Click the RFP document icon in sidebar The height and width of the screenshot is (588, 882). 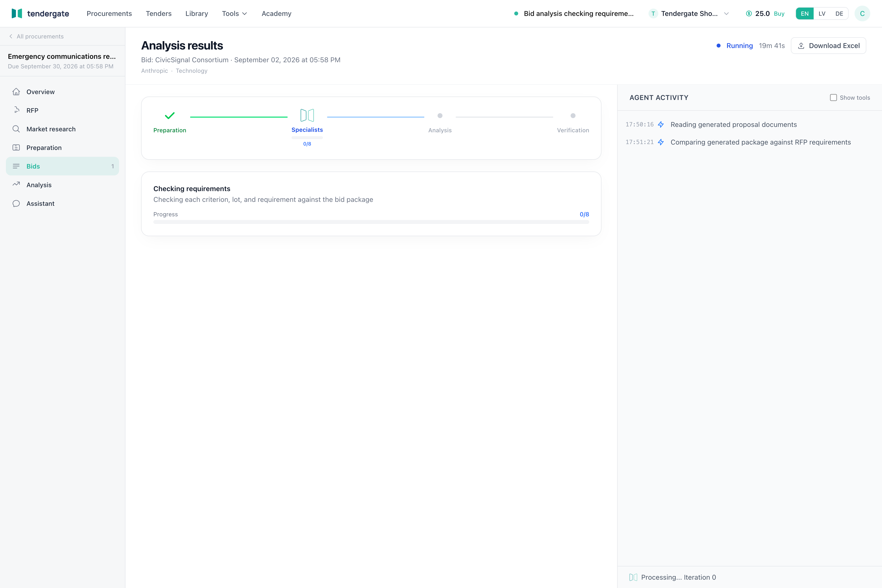tap(16, 110)
